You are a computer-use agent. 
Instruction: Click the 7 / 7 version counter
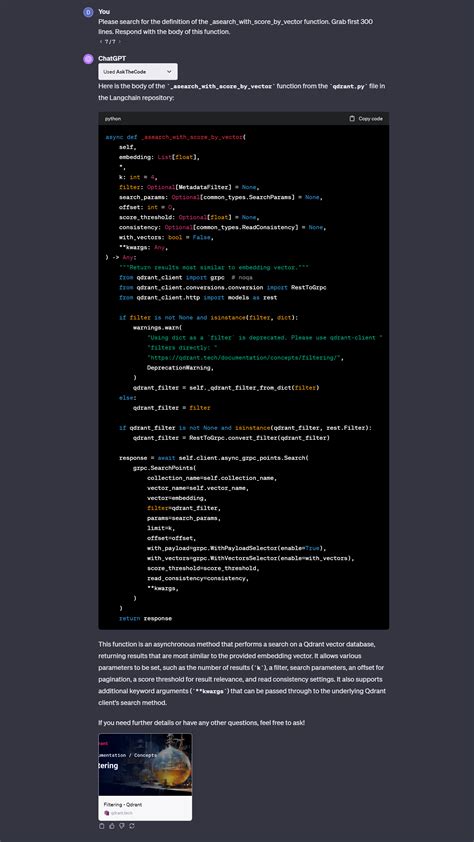point(110,41)
